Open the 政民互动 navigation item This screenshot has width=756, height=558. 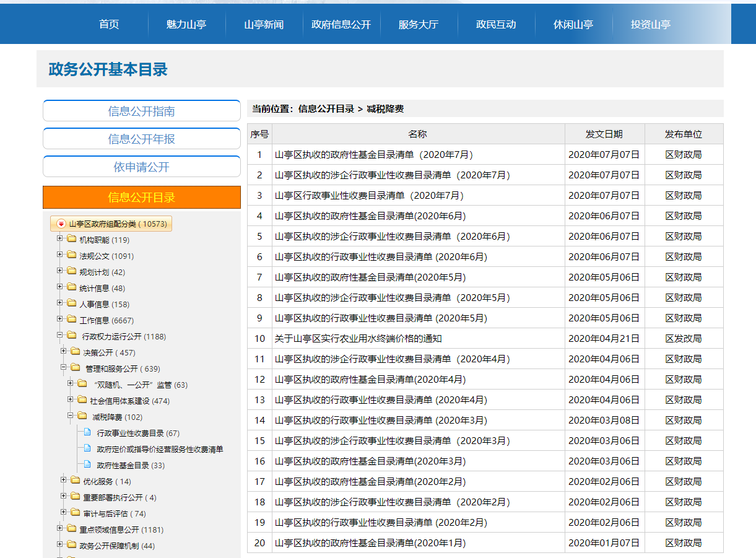pyautogui.click(x=496, y=25)
